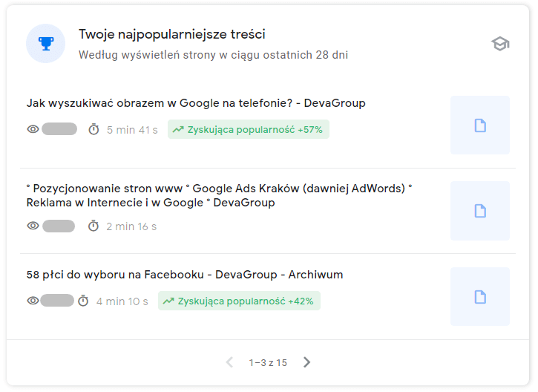Open 'Jak wyszukiwać obrazem w Google' article title
The width and height of the screenshot is (538, 392).
(x=195, y=103)
